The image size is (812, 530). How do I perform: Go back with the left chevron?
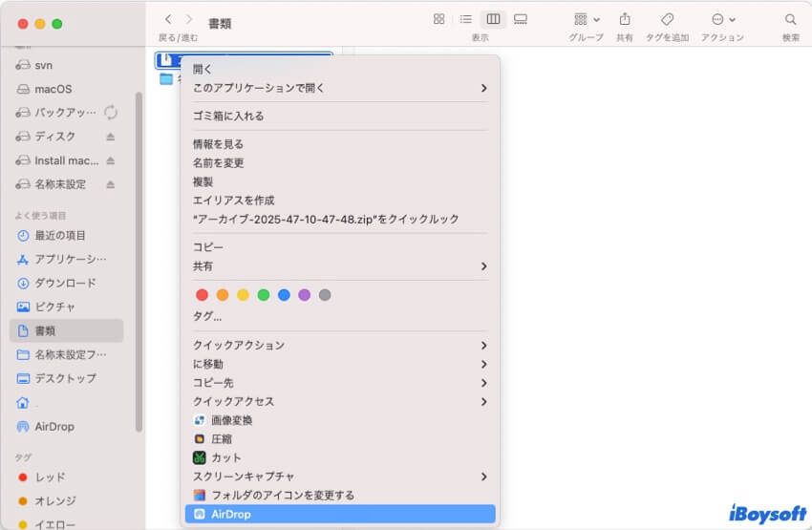(168, 19)
